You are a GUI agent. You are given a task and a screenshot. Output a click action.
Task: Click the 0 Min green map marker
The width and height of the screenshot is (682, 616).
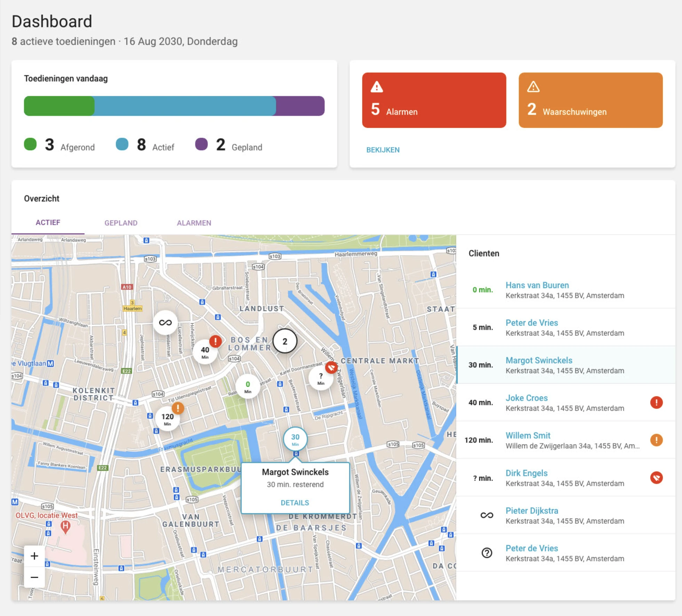[x=248, y=387]
